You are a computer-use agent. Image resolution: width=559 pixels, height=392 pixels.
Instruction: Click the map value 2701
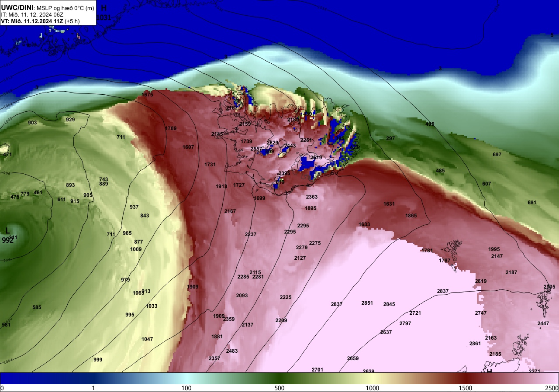pyautogui.click(x=317, y=370)
